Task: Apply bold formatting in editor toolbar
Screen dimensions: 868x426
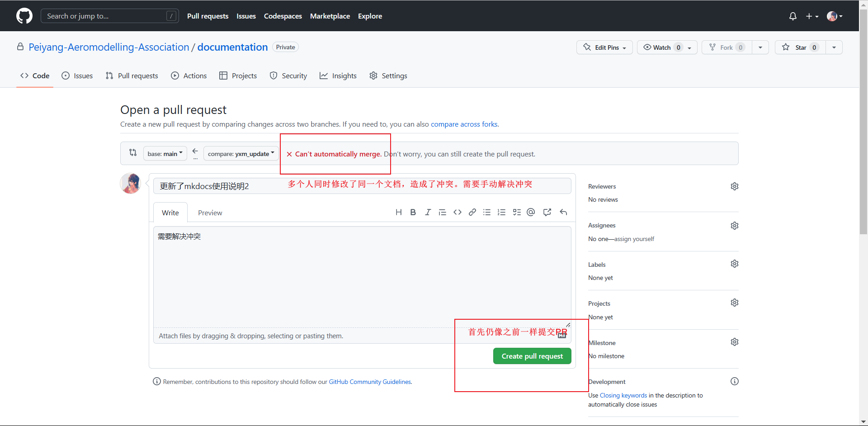Action: point(413,212)
